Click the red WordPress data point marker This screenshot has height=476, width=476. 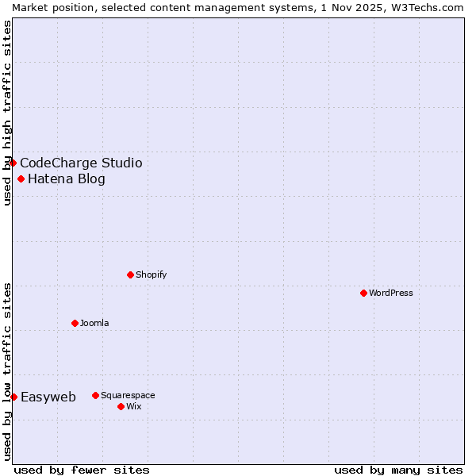pyautogui.click(x=363, y=293)
